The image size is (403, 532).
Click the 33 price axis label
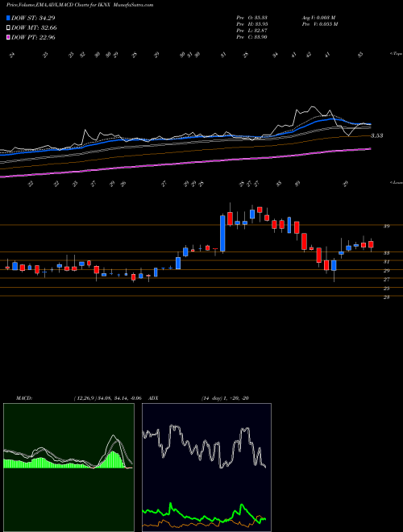pyautogui.click(x=387, y=253)
